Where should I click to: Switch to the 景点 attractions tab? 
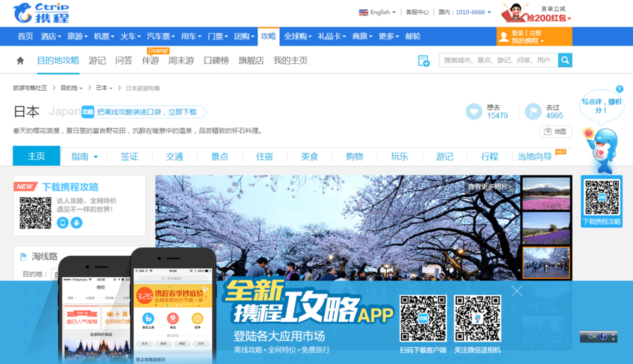click(219, 157)
